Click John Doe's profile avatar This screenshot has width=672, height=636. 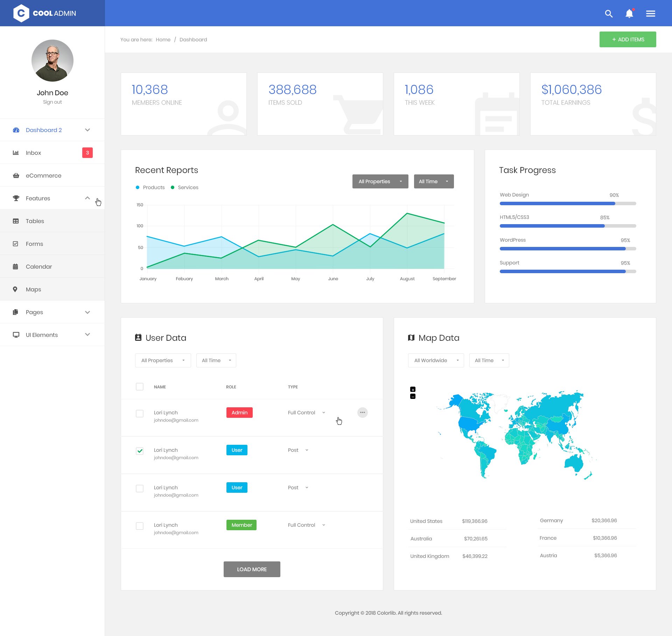pyautogui.click(x=52, y=61)
